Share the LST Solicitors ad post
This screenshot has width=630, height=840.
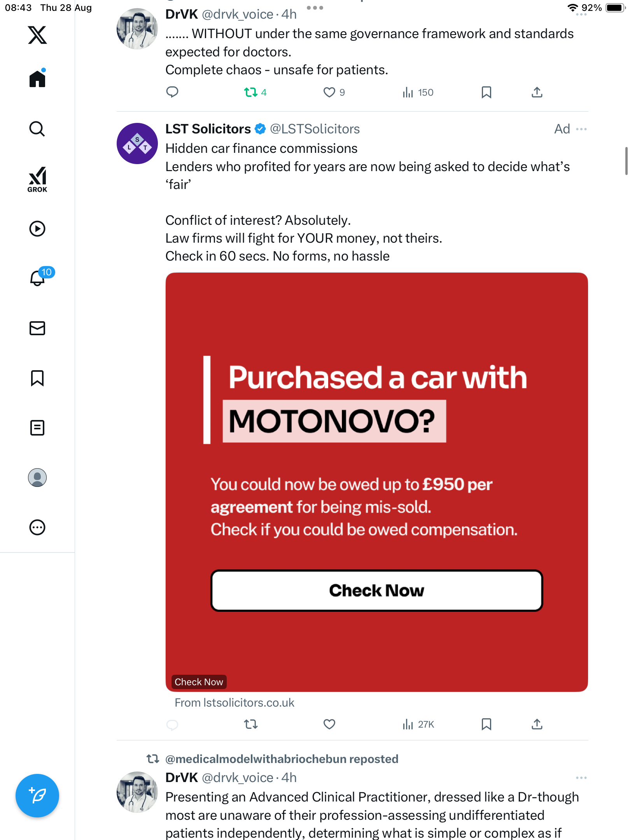(537, 724)
